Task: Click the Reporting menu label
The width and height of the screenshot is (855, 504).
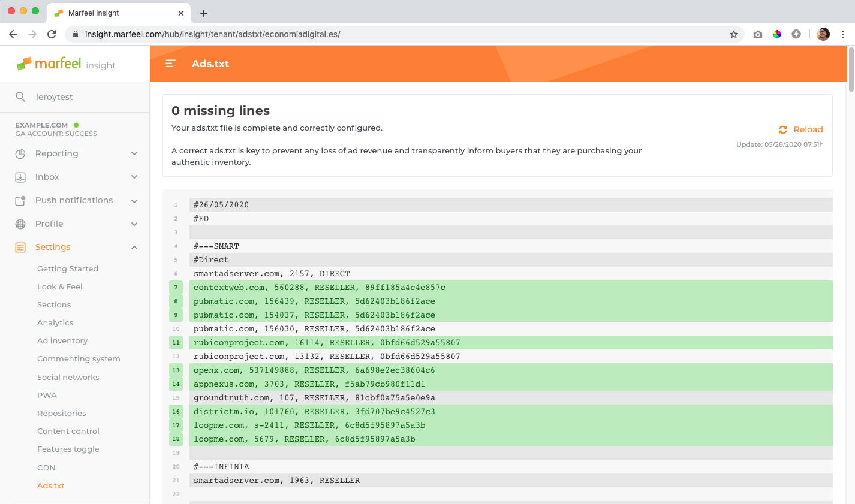Action: click(57, 153)
